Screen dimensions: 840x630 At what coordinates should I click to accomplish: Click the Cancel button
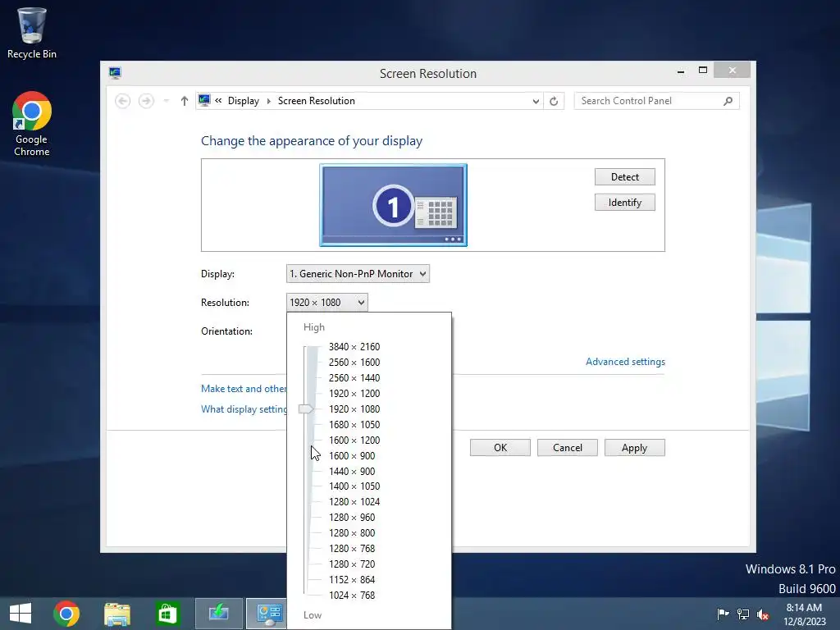tap(568, 448)
